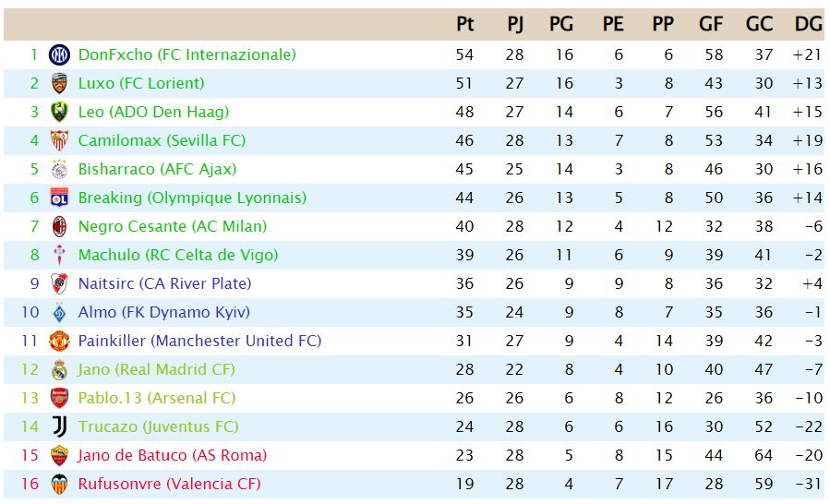Click the AC Milan crest icon

coord(59,226)
